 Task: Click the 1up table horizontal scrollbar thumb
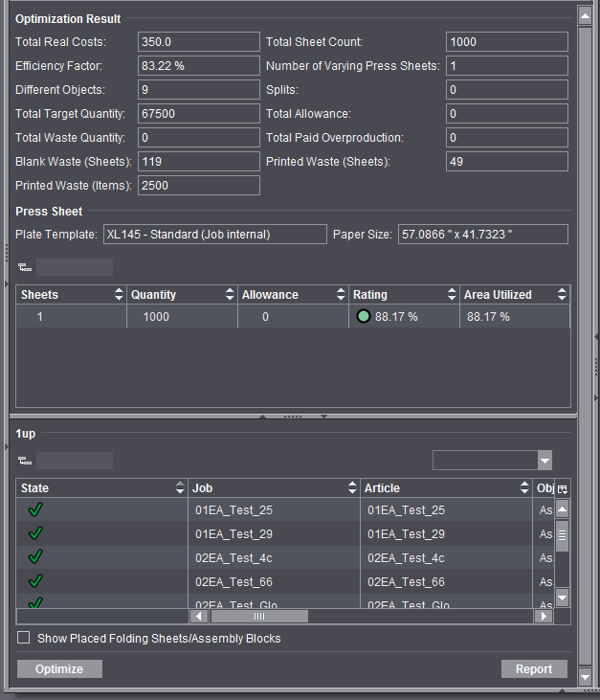(x=259, y=617)
